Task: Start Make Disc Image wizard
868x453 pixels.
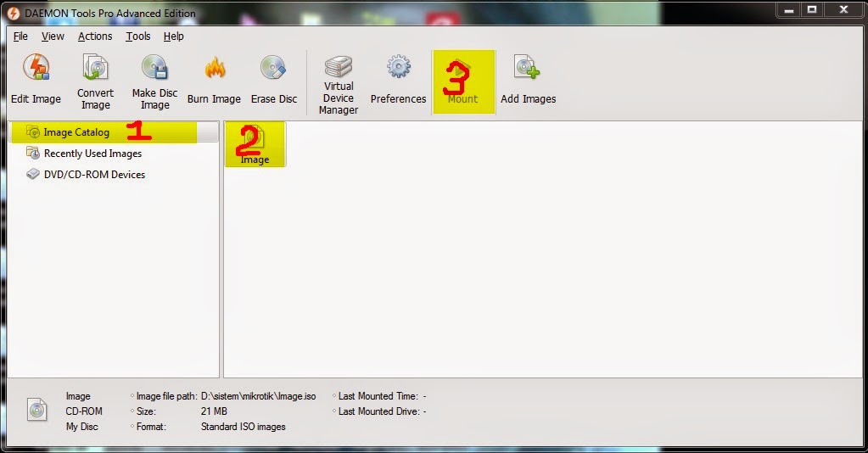Action: (154, 82)
